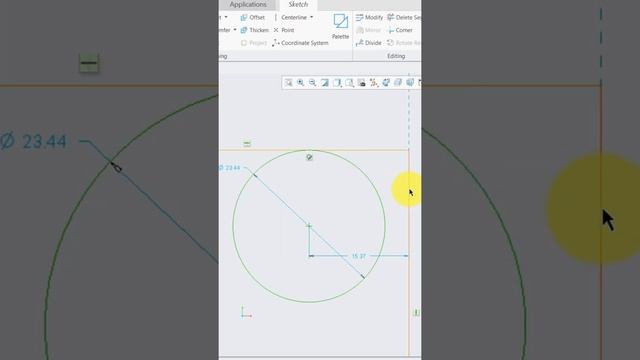Pick the Coordinate System tool
The width and height of the screenshot is (640, 360).
[300, 43]
